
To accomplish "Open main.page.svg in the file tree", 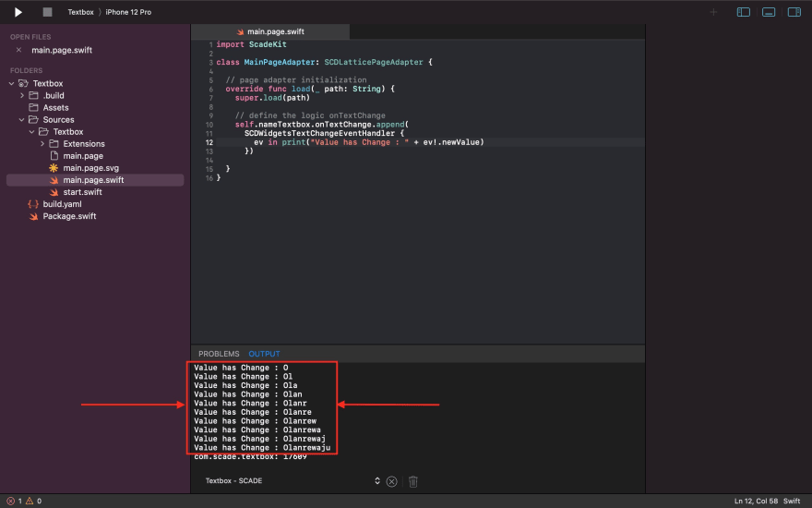I will pos(90,168).
